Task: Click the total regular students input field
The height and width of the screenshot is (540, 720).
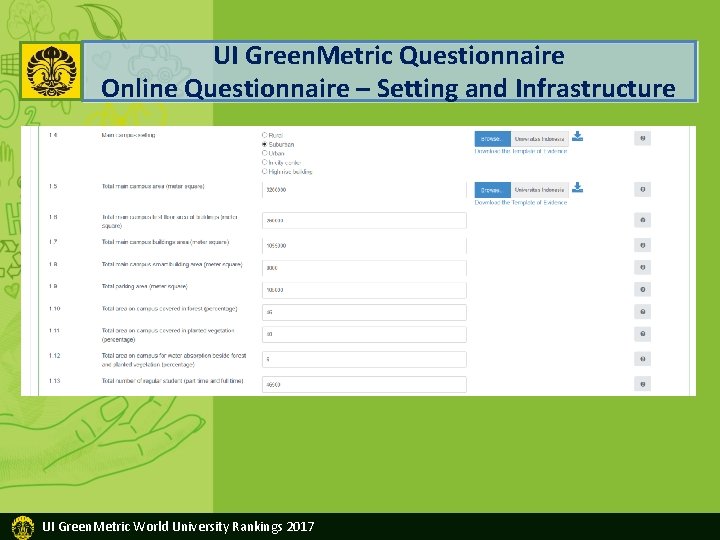Action: (364, 384)
